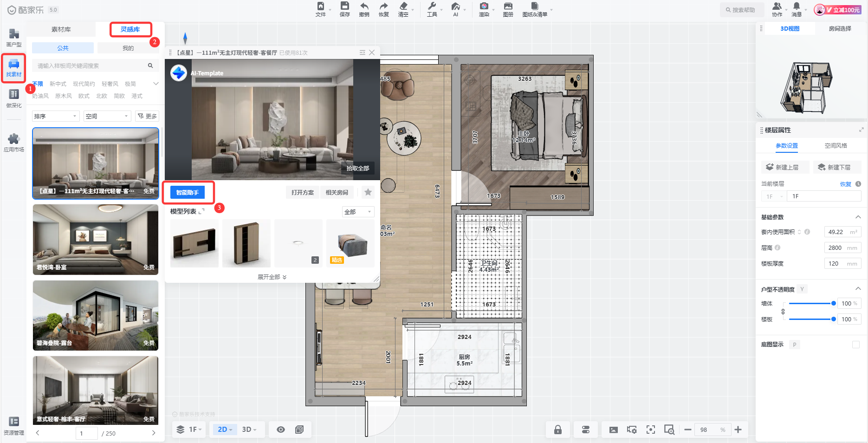Switch to the 素材库 tab

click(x=61, y=29)
